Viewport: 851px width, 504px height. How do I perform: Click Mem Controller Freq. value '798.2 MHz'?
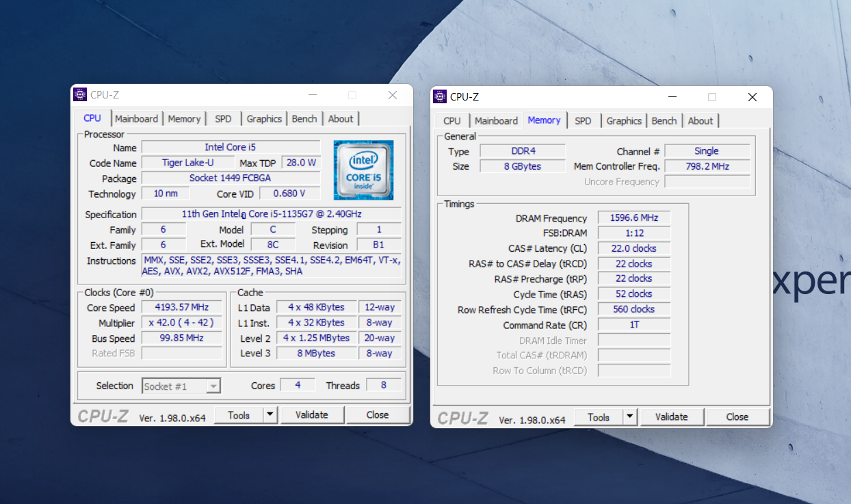coord(707,166)
